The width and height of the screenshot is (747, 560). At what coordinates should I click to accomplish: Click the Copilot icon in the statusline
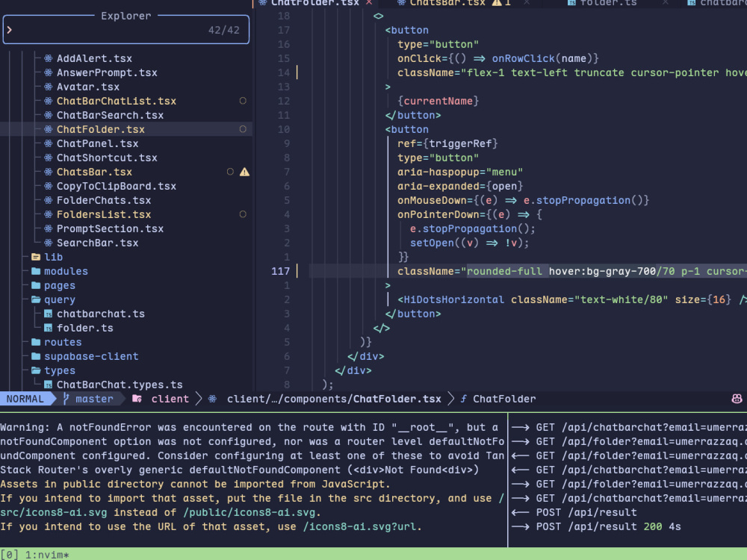[737, 399]
